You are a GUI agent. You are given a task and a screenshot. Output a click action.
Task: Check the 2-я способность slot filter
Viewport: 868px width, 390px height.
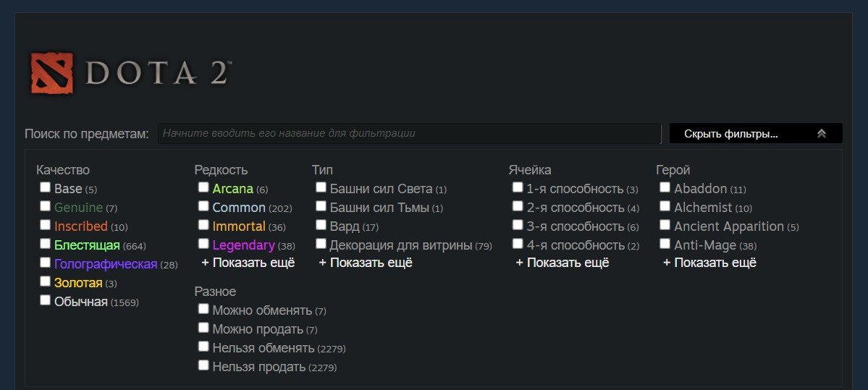point(517,206)
